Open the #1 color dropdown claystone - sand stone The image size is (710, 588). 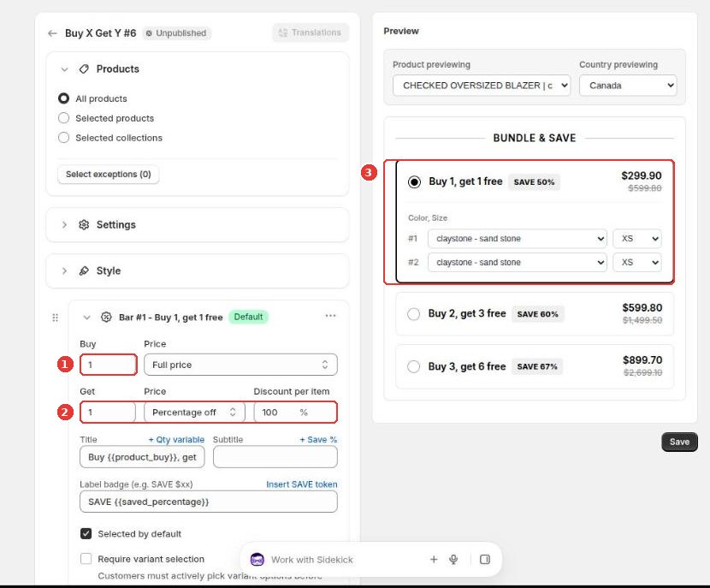point(518,239)
